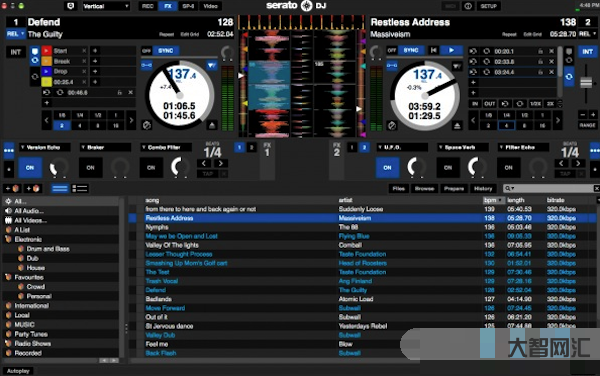Open deck 2 REL mode dropdown
Image resolution: width=600 pixels, height=376 pixels.
tap(587, 34)
